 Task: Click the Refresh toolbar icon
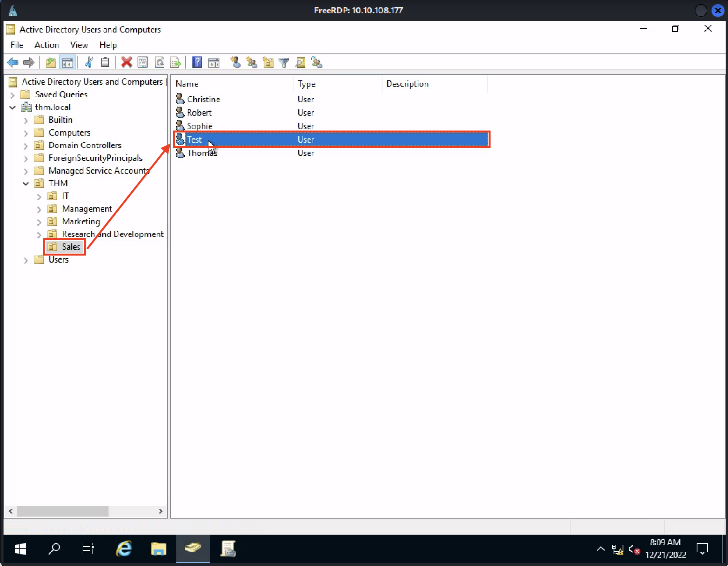159,62
